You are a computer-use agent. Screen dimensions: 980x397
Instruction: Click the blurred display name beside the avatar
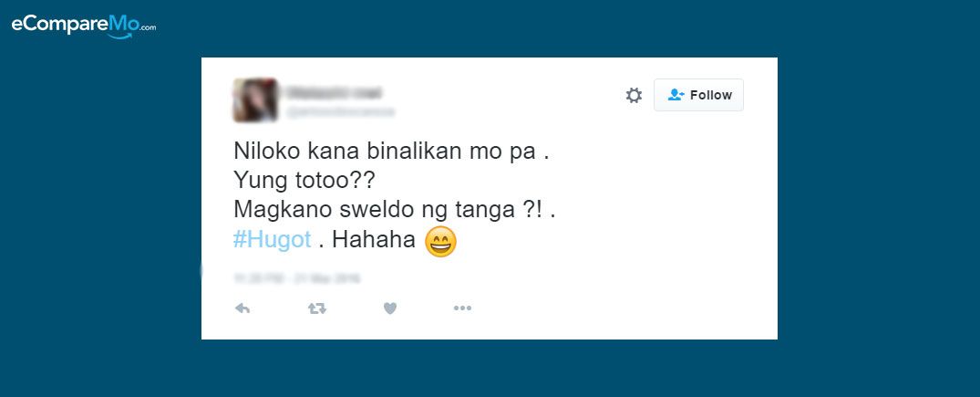[x=334, y=92]
